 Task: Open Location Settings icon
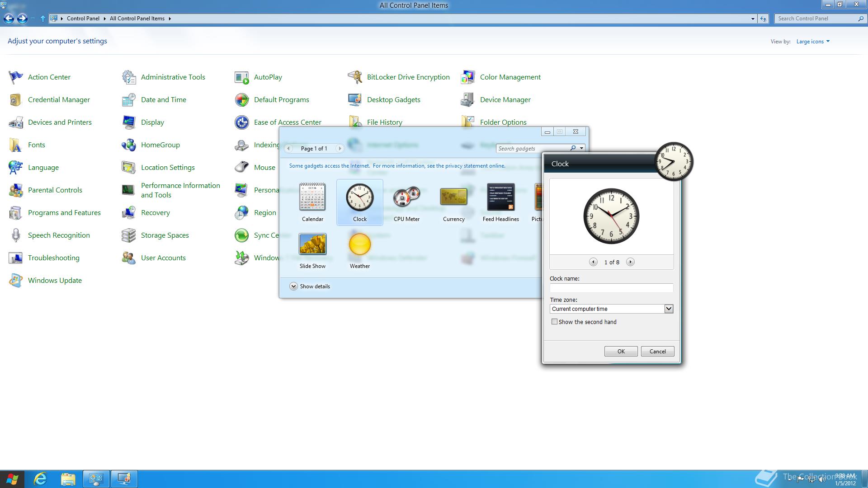coord(129,168)
